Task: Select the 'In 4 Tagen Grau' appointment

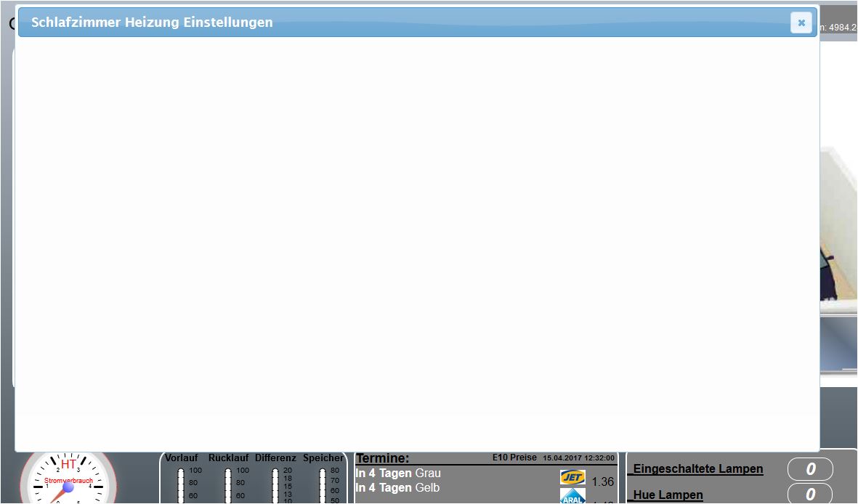Action: (398, 473)
